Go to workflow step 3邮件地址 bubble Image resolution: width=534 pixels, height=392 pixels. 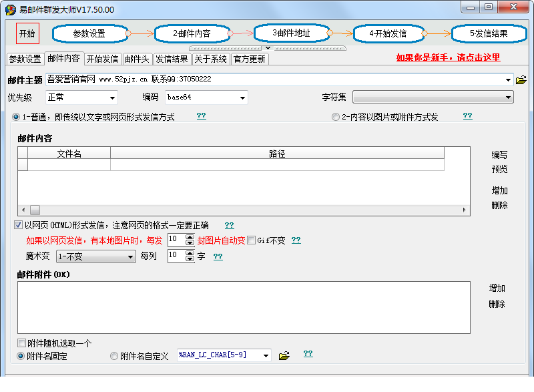(x=292, y=33)
